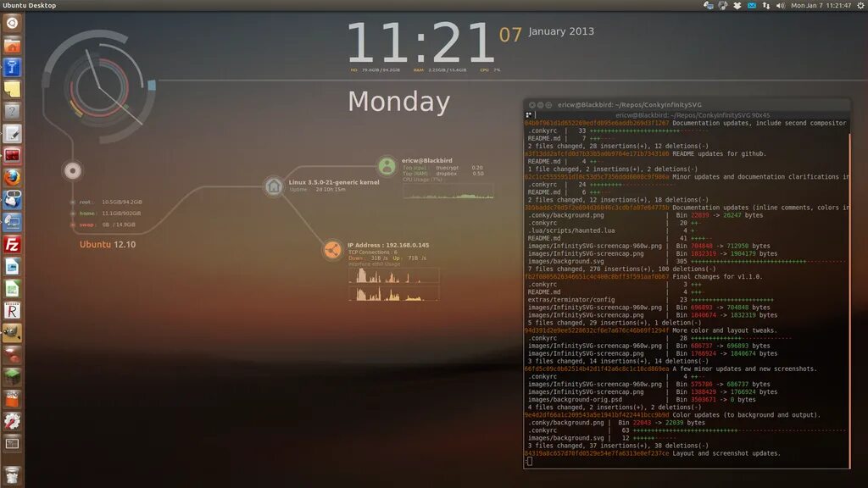Viewport: 868px width, 488px height.
Task: Launch the calendar-style R application
Action: click(x=12, y=311)
